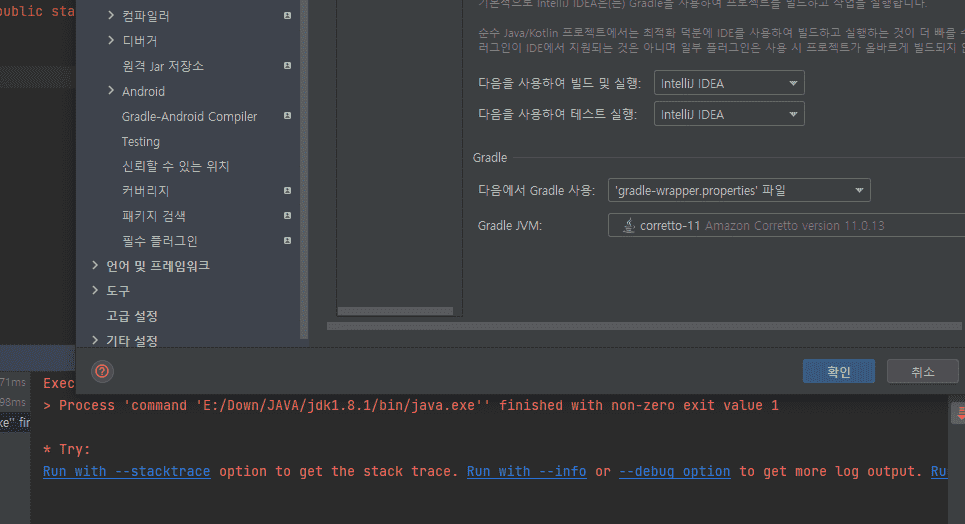965x524 pixels.
Task: Select Gradle-Android Compiler settings page
Action: pyautogui.click(x=189, y=116)
